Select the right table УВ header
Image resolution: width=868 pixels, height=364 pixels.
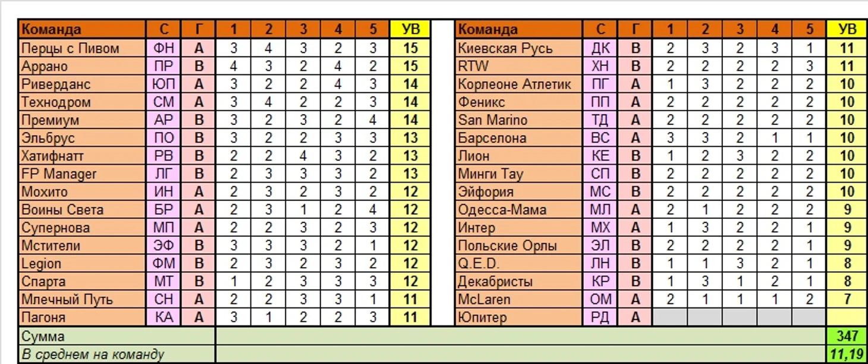[x=847, y=29]
